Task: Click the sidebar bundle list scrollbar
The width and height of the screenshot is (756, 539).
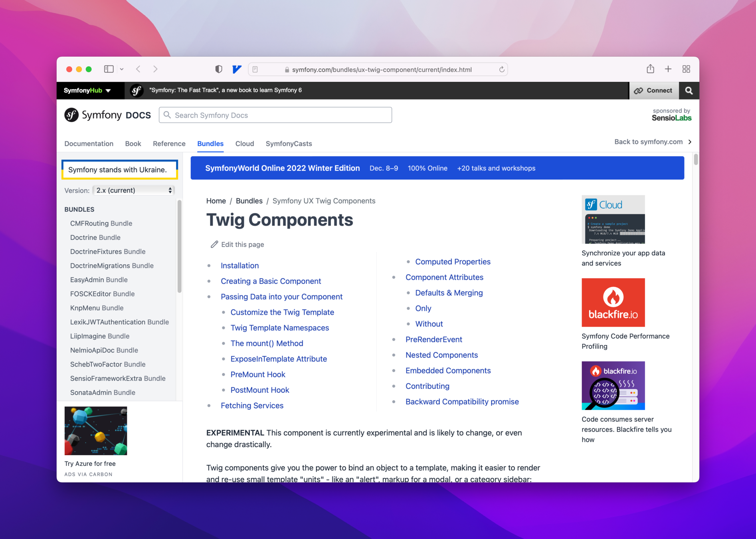Action: [179, 246]
